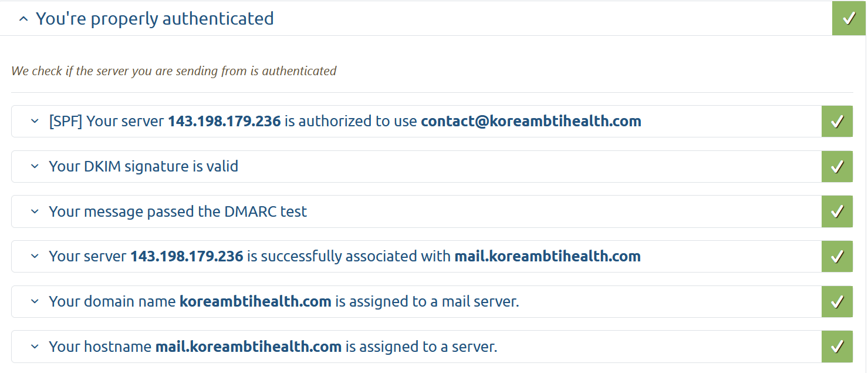The height and width of the screenshot is (373, 868).
Task: Click the green checkmark for domain name row
Action: point(837,301)
